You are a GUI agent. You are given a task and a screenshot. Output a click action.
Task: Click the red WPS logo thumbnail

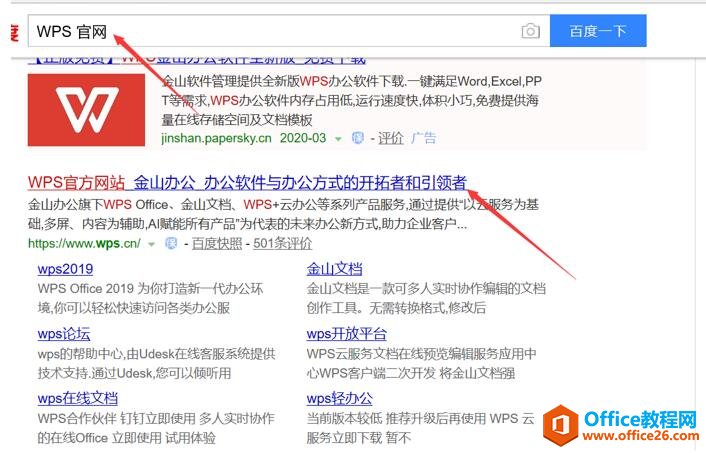click(x=86, y=110)
